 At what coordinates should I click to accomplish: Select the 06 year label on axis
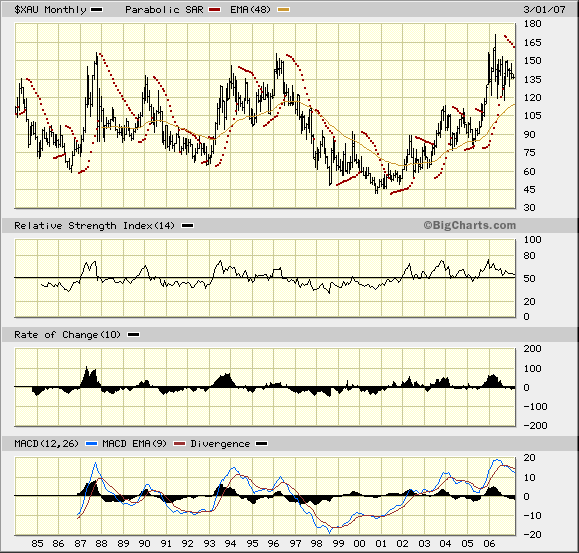click(489, 543)
